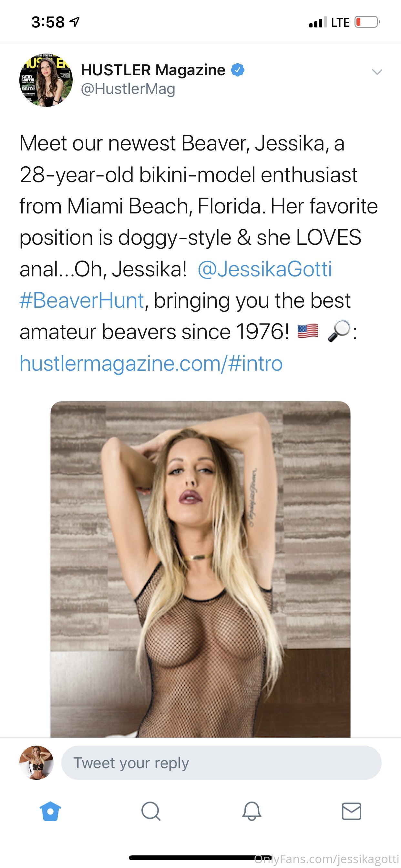Open the attached tweet photo
The width and height of the screenshot is (401, 868).
click(x=200, y=569)
